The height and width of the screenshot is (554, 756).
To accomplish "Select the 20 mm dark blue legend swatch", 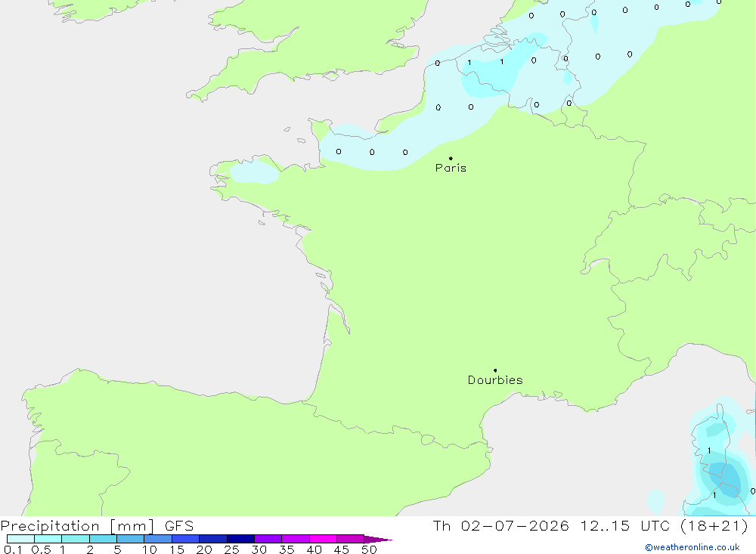I will (x=212, y=539).
